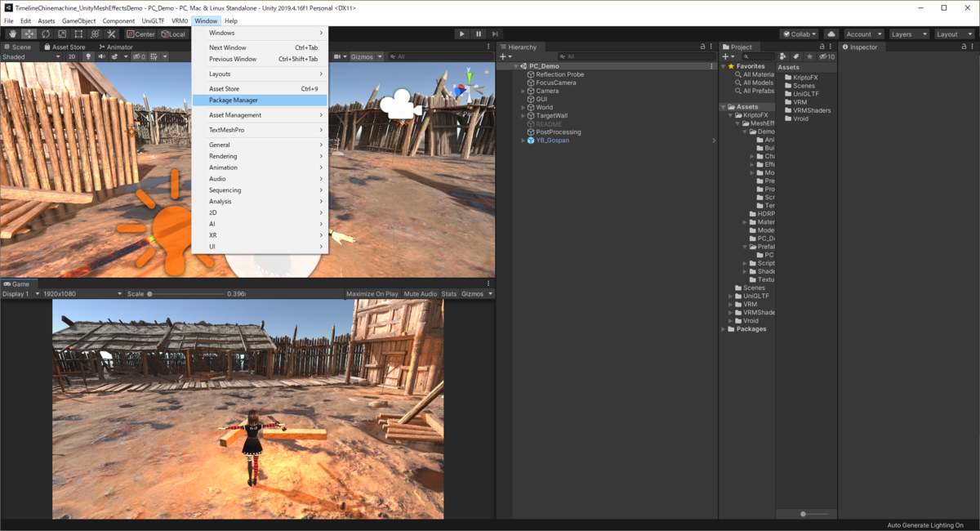Viewport: 980px width, 531px height.
Task: Select the Hand tool in the toolbar
Action: (13, 34)
